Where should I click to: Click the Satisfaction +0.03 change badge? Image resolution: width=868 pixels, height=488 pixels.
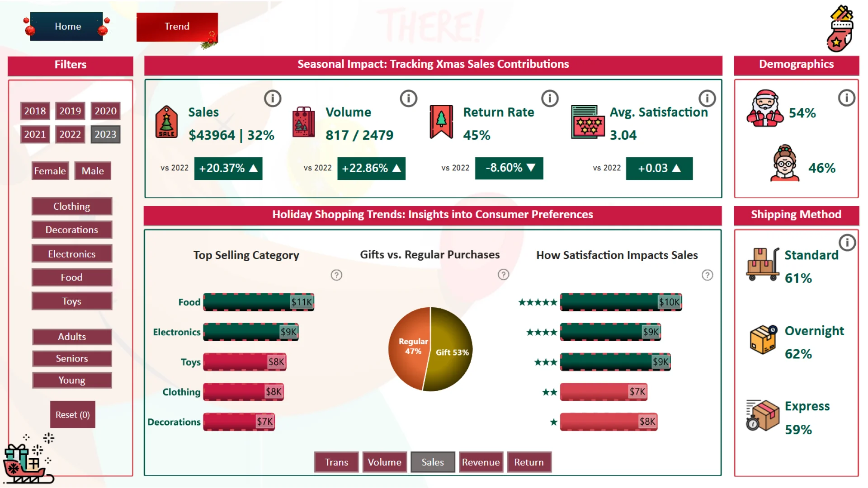(659, 169)
